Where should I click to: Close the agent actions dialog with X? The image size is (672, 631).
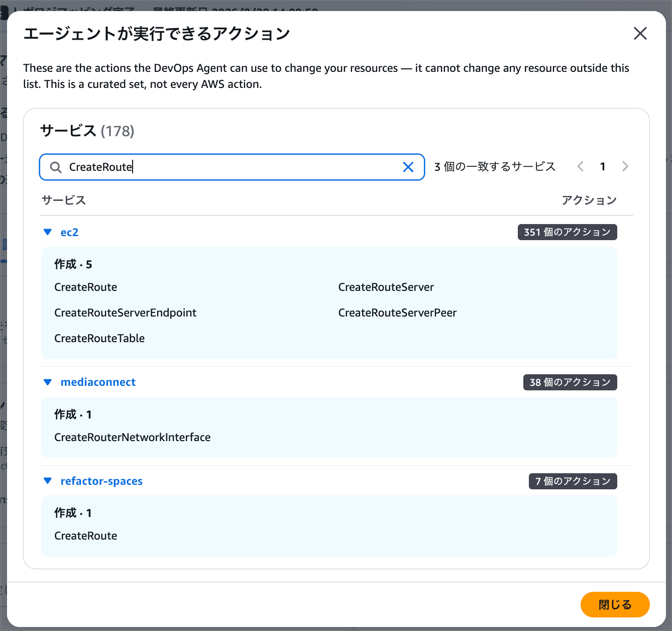coord(640,34)
